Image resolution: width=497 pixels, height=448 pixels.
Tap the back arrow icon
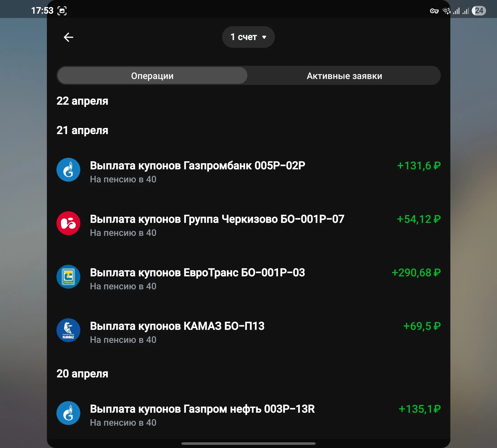[x=68, y=37]
